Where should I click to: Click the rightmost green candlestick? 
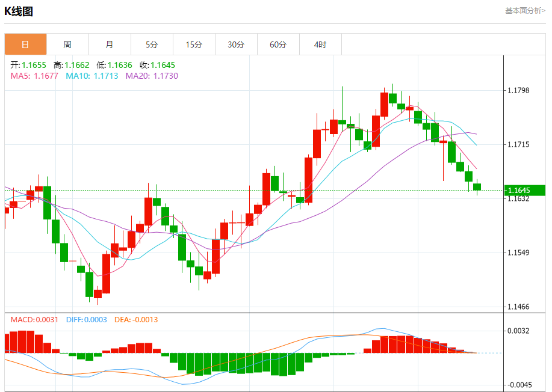(x=477, y=187)
